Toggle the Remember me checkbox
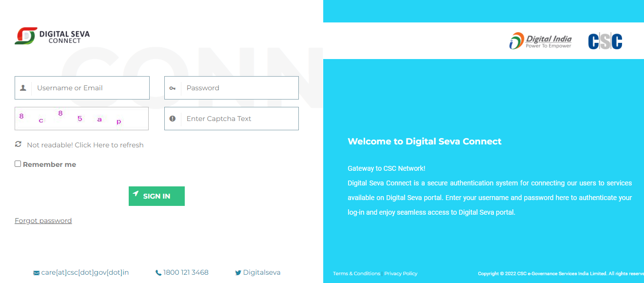Image resolution: width=644 pixels, height=283 pixels. (x=18, y=164)
